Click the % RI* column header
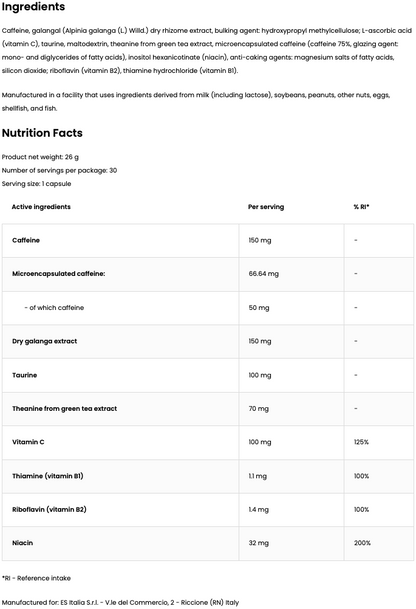This screenshot has height=609, width=416. coord(361,207)
